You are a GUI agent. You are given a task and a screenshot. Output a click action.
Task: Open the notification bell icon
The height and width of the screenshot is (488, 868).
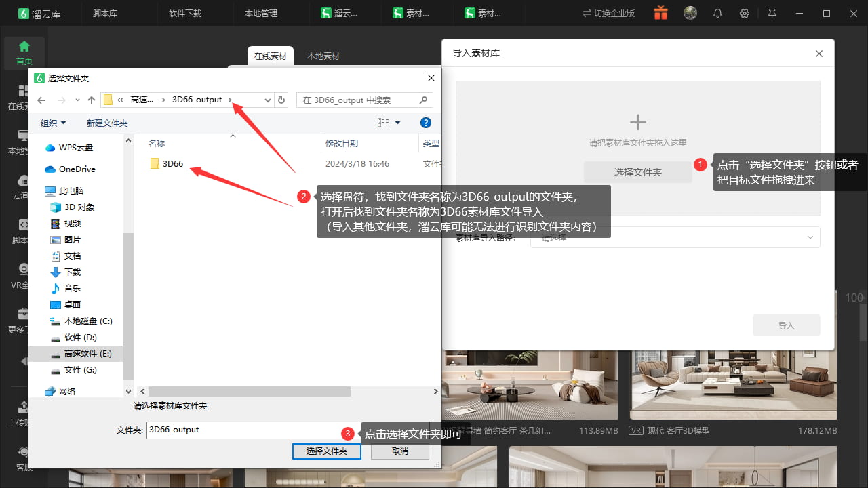[x=718, y=14]
